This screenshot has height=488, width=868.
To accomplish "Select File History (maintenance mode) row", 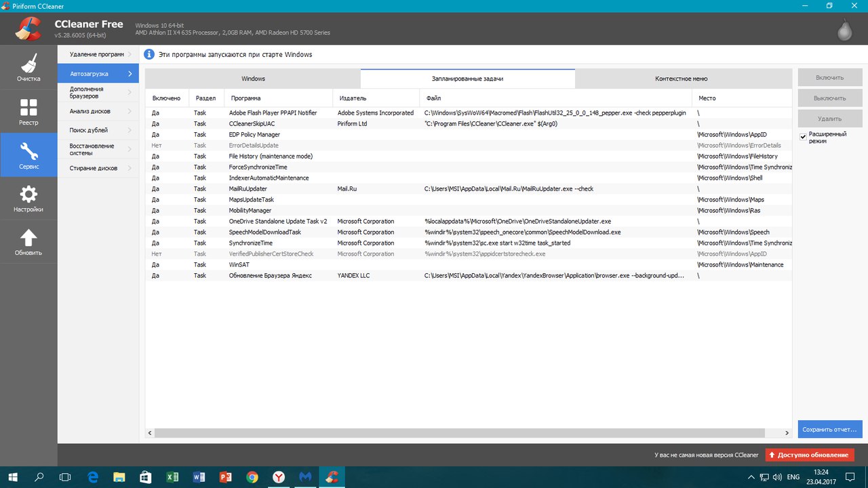I will click(469, 157).
